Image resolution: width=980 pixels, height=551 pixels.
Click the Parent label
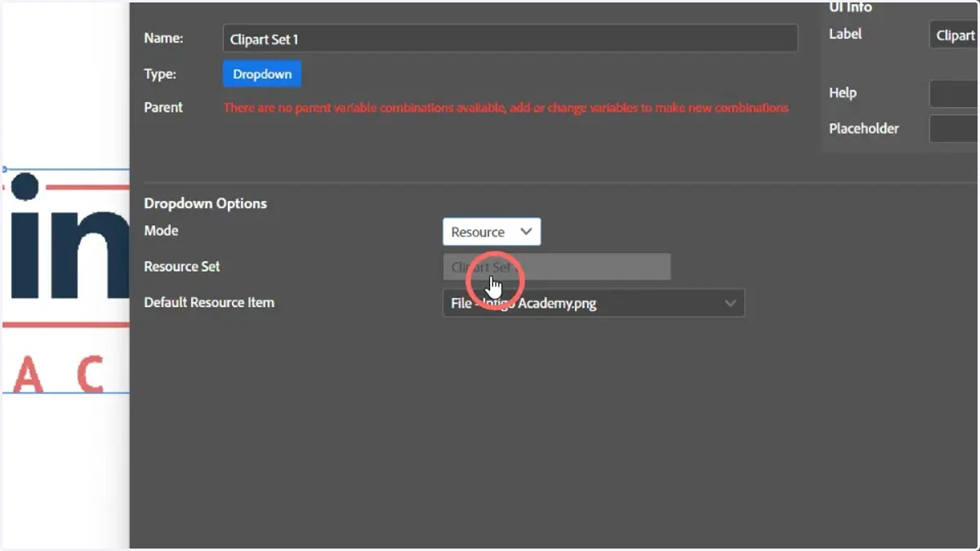[163, 107]
